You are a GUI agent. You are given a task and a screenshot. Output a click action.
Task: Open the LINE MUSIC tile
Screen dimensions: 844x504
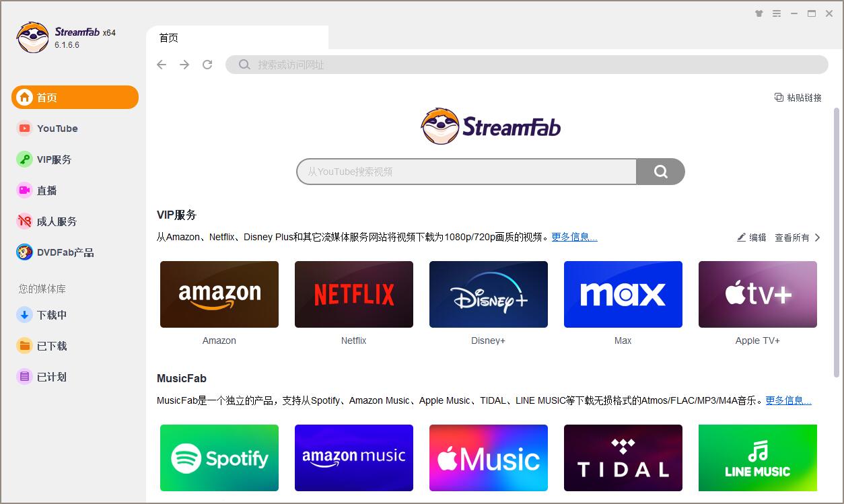758,458
